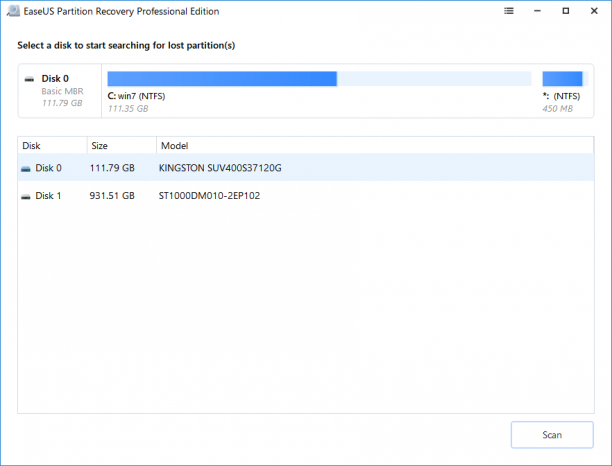Click the KINGSTON SUV400S37120G model cell
Image resolution: width=612 pixels, height=466 pixels.
[220, 168]
